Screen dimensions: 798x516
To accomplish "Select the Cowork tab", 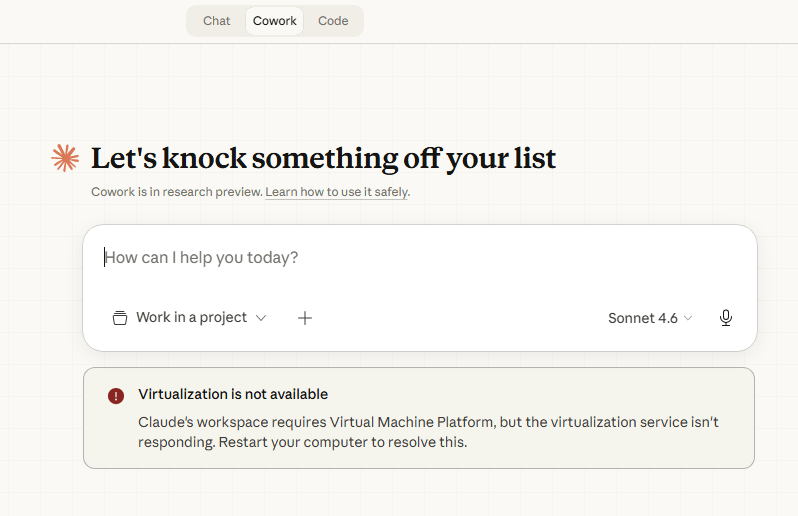I will [x=274, y=21].
